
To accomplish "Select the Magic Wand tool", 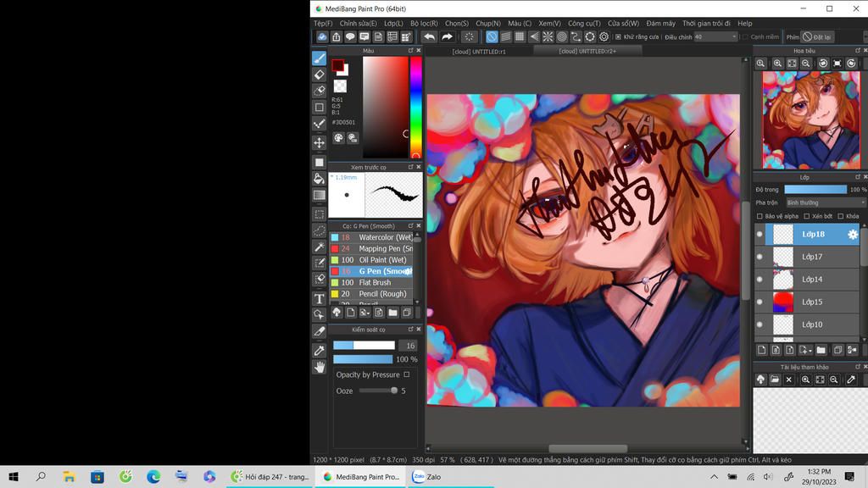I will click(x=320, y=247).
